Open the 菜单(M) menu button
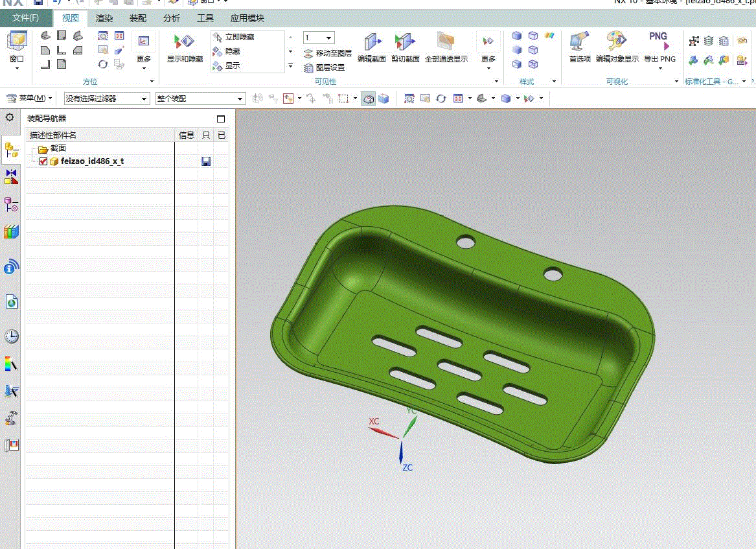 (x=29, y=99)
